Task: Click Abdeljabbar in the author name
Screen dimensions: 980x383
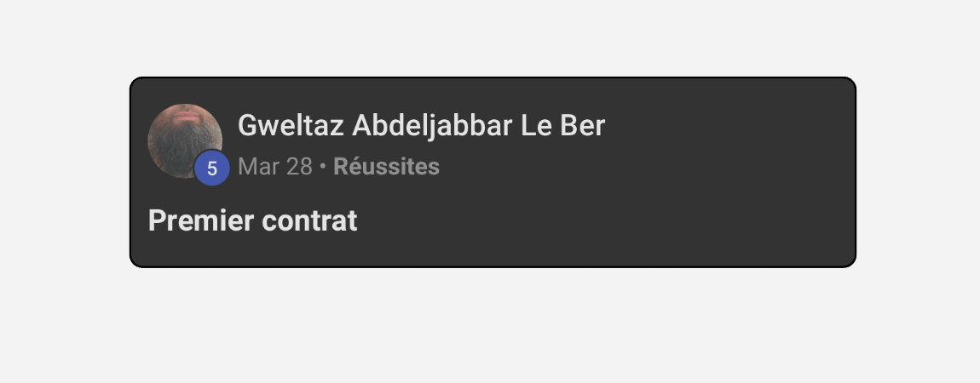Action: [x=433, y=125]
